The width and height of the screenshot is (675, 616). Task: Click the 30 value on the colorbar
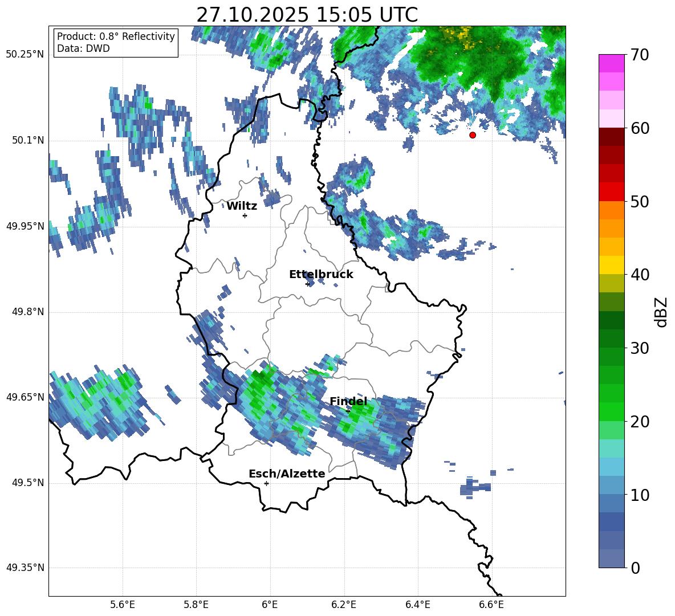coord(640,348)
